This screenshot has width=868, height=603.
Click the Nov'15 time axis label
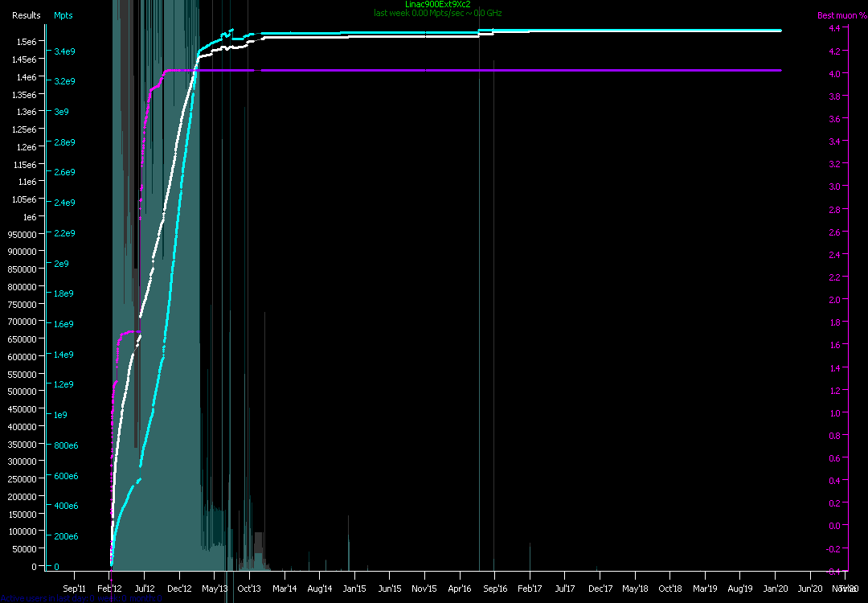pos(424,589)
